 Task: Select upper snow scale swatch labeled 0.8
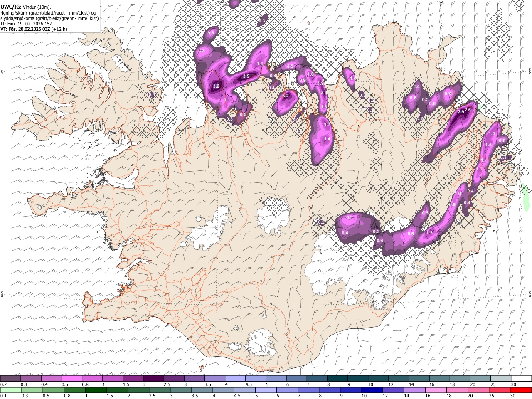point(92,379)
